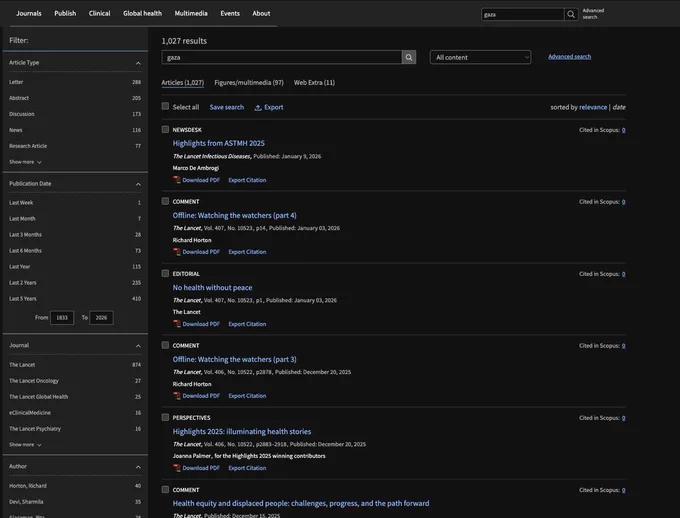Open article Highlights from ASTMH 2025
The height and width of the screenshot is (518, 680).
pos(219,143)
